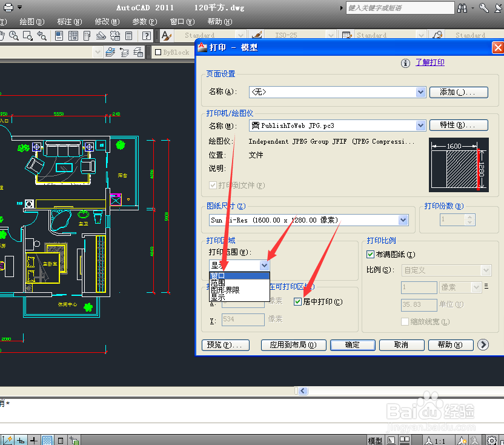Toggle the 居中打印 checkbox
Image resolution: width=504 pixels, height=445 pixels.
297,301
